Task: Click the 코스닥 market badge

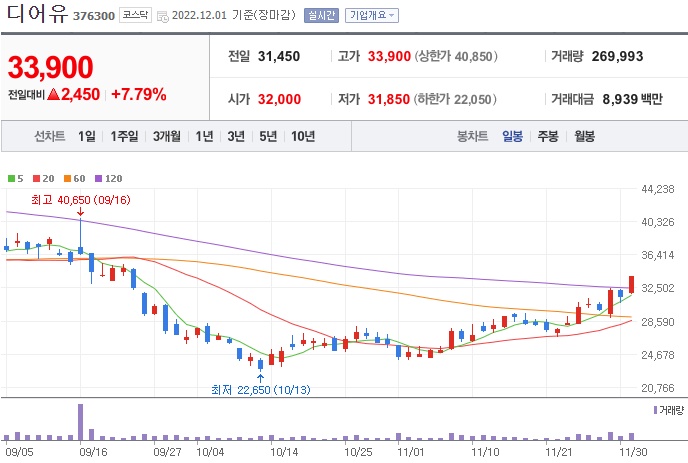Action: coord(133,16)
